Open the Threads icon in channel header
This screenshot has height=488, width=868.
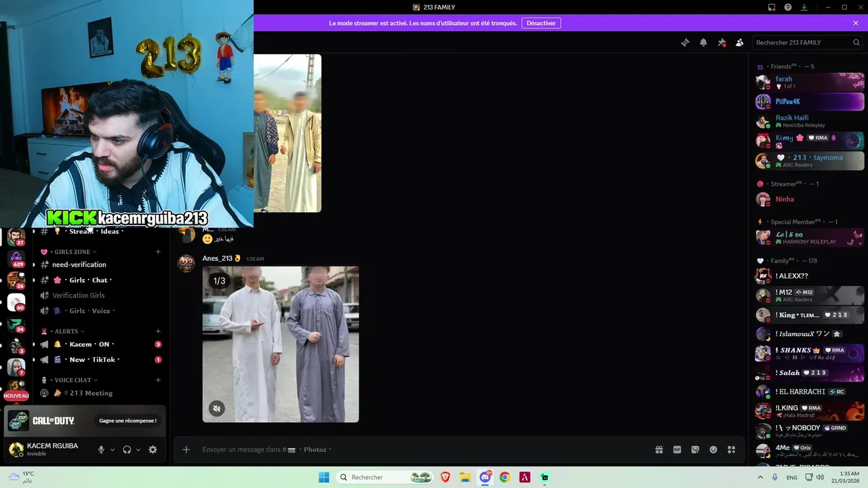point(685,42)
